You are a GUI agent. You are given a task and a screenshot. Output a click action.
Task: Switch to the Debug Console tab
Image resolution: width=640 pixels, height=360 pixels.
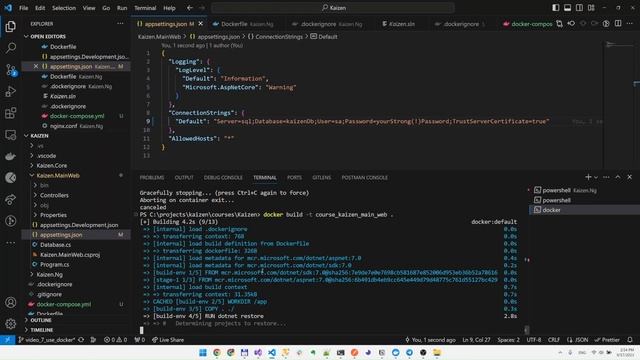tap(223, 178)
